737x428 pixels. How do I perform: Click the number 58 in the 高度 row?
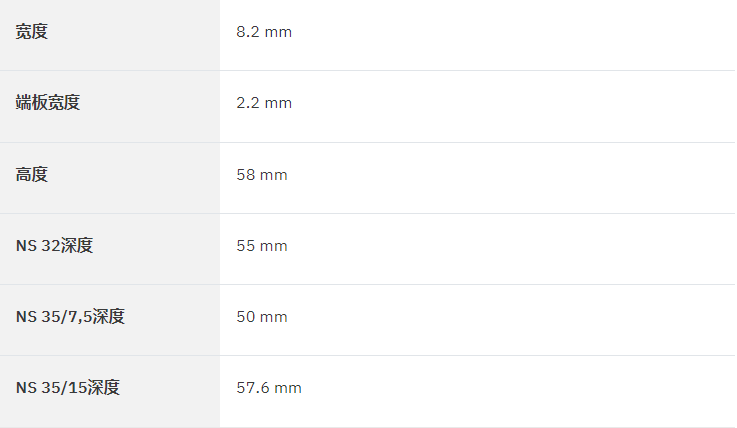[x=245, y=175]
